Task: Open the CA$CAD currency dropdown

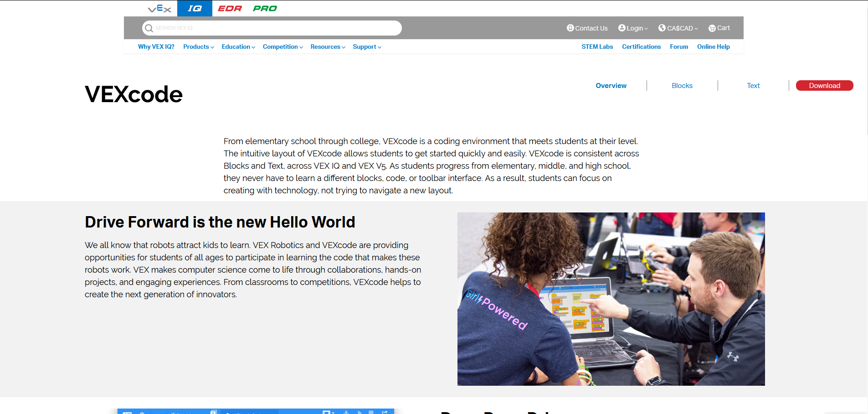Action: tap(678, 28)
